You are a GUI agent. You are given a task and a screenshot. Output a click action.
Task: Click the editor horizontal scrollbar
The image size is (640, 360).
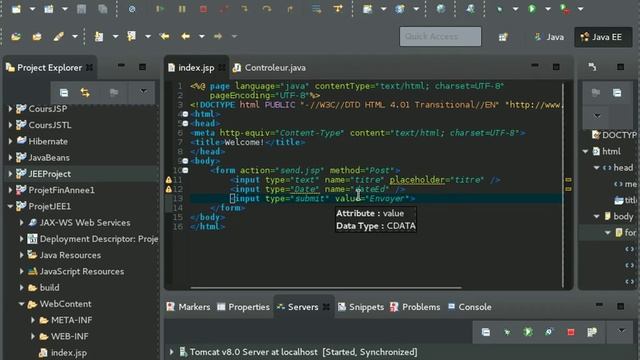[325, 287]
